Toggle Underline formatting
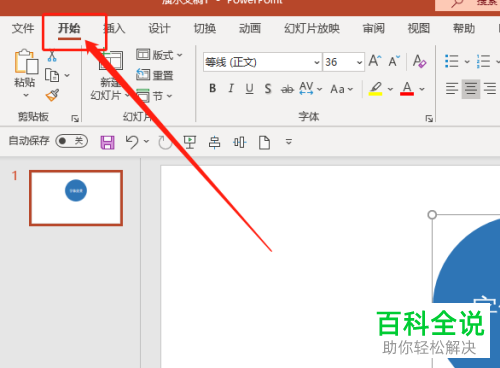500x368 pixels. (249, 89)
